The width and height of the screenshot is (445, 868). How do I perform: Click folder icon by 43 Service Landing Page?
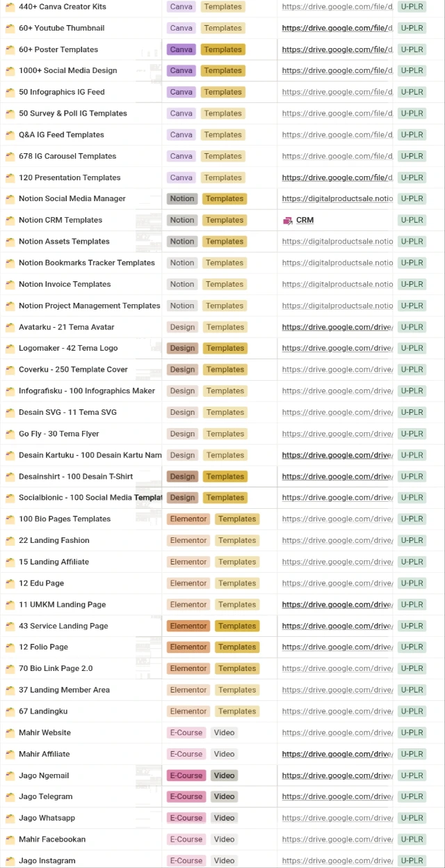click(x=10, y=626)
